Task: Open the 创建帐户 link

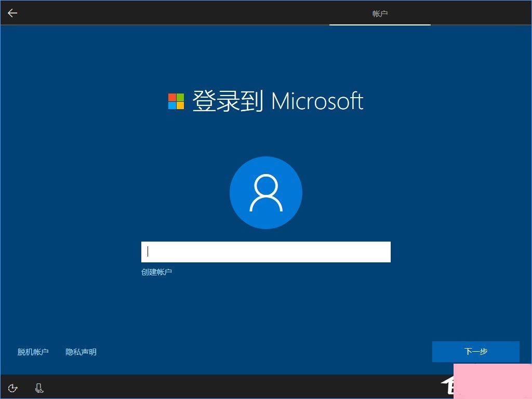Action: click(156, 272)
